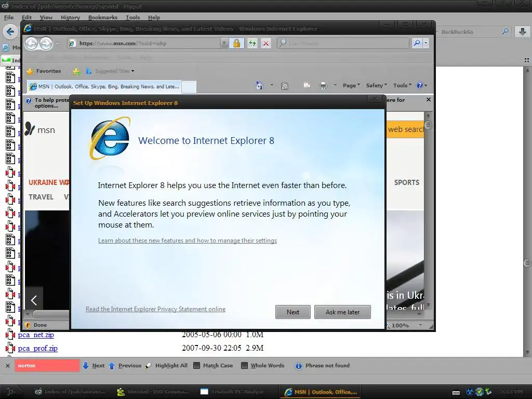This screenshot has width=532, height=399.
Task: Close the find bar
Action: point(7,366)
